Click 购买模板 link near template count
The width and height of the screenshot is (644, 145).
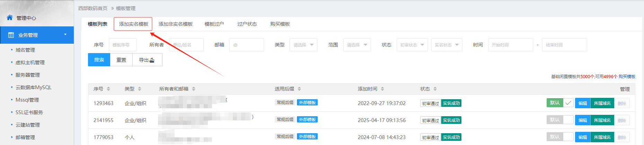(x=627, y=77)
